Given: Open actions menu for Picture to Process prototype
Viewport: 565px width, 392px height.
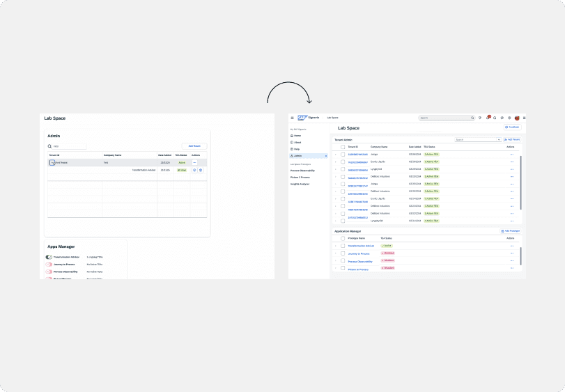Looking at the screenshot, I should [x=511, y=268].
